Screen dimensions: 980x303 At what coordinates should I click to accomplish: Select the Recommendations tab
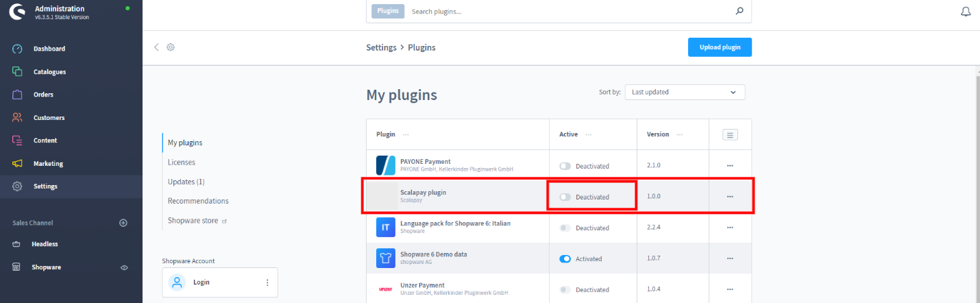coord(198,201)
